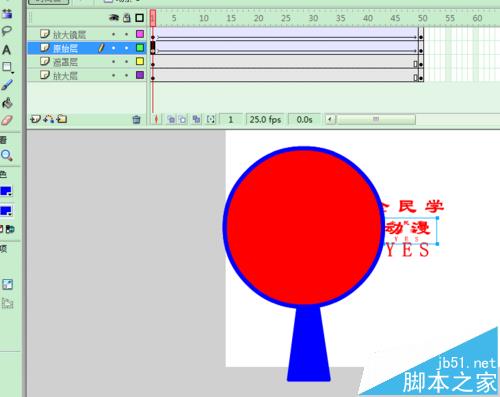
Task: Click the eye icon in the layer header
Action: click(x=114, y=18)
